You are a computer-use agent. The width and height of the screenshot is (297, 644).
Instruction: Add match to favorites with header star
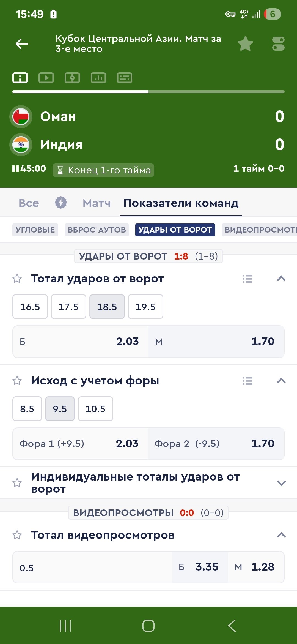coord(245,44)
